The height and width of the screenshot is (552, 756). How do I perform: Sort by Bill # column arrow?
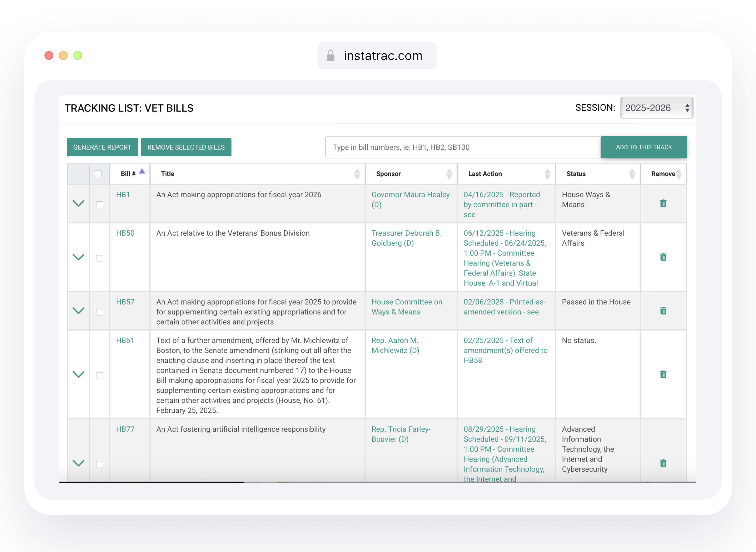pos(142,172)
